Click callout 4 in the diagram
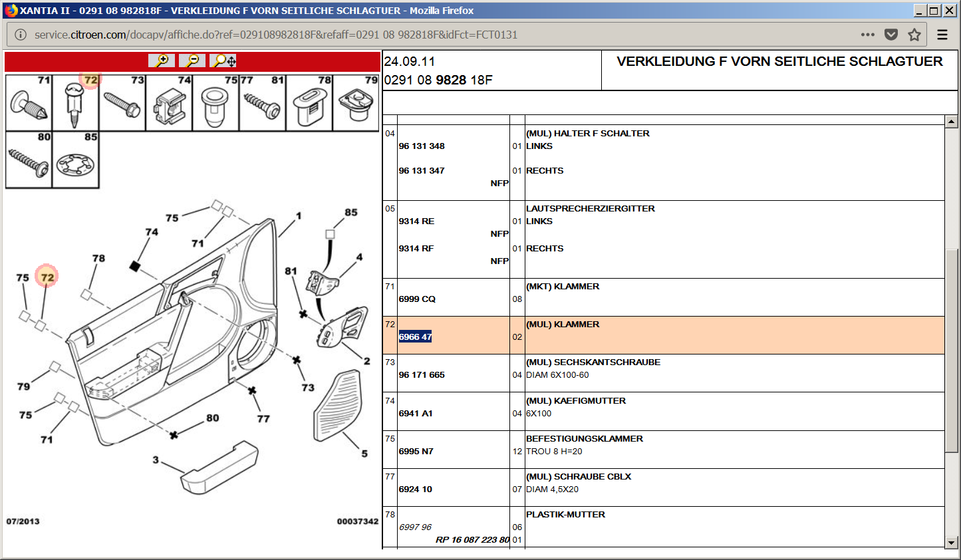This screenshot has width=961, height=560. (x=360, y=257)
